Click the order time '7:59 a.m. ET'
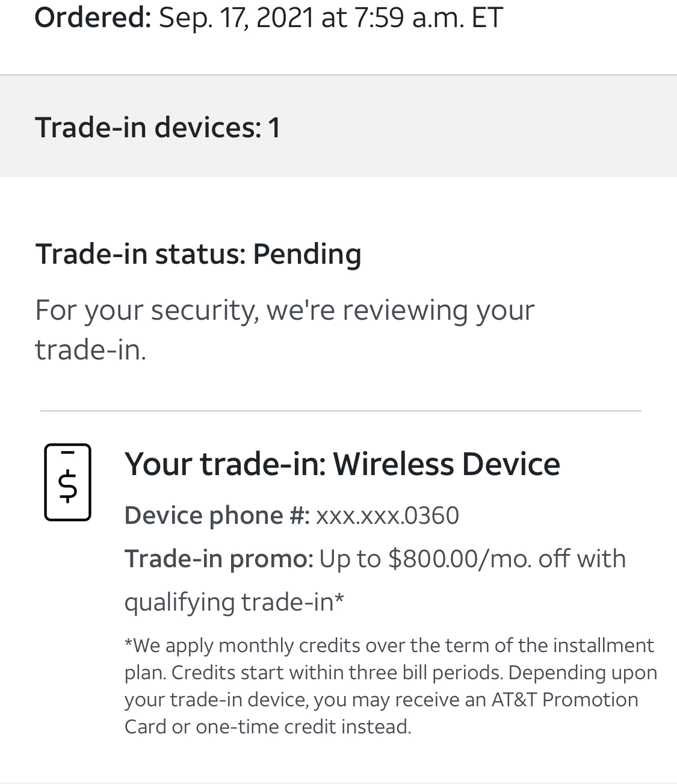 428,17
